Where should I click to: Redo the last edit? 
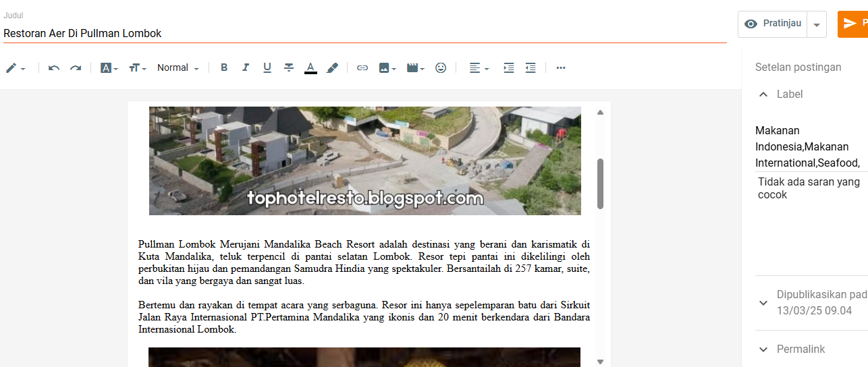click(x=76, y=68)
